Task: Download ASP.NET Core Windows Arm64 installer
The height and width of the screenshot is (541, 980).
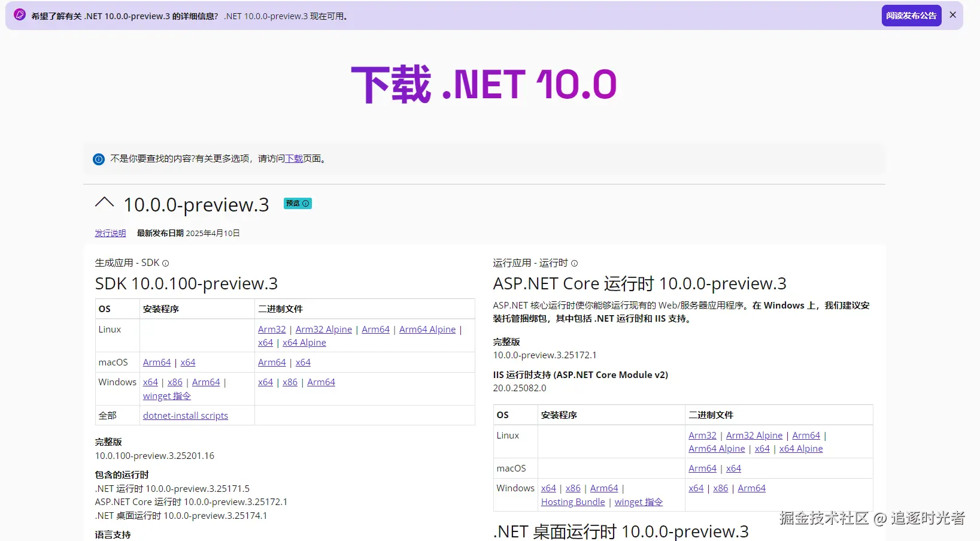Action: click(604, 488)
